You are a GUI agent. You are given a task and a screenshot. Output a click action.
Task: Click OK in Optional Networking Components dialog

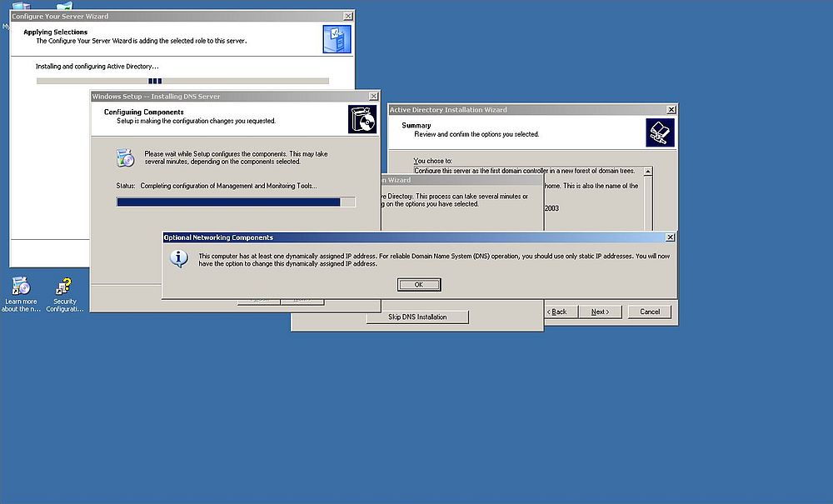[x=419, y=285]
